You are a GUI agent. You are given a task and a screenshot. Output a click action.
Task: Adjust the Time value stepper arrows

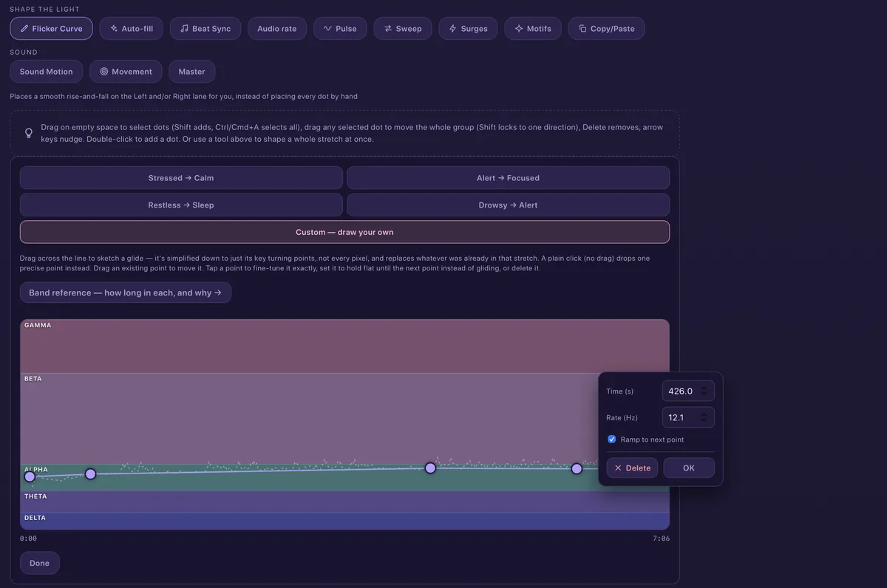(x=704, y=391)
